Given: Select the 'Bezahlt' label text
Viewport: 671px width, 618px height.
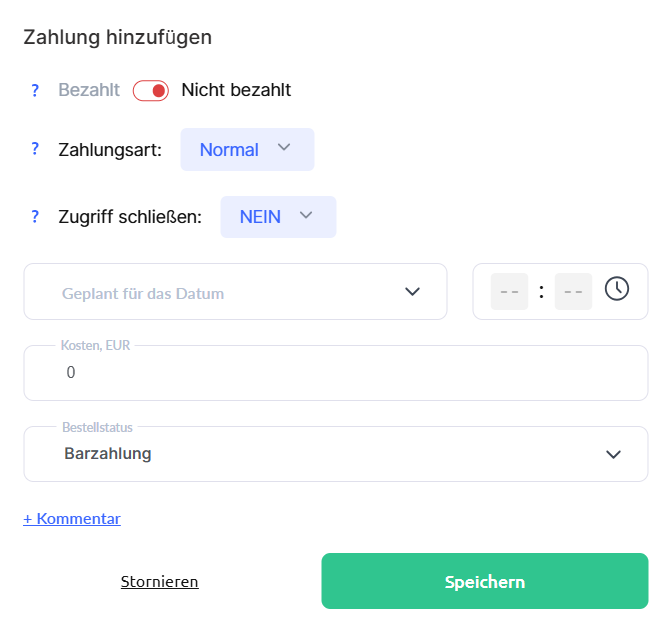Looking at the screenshot, I should [89, 90].
